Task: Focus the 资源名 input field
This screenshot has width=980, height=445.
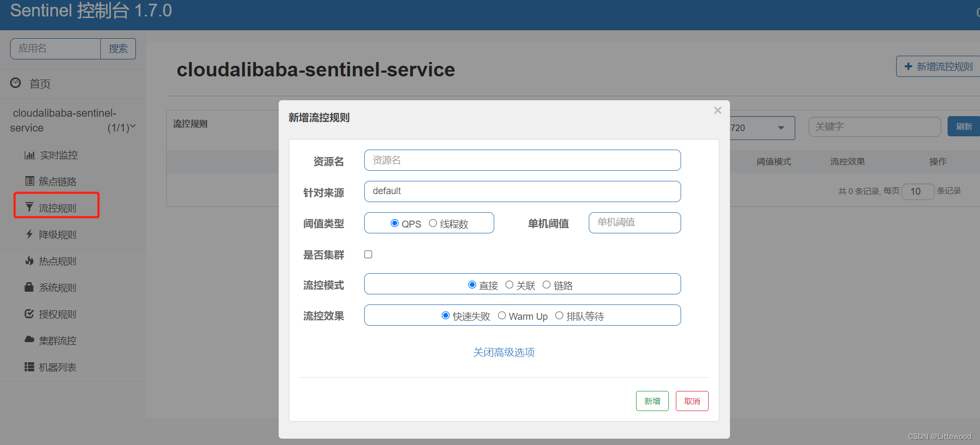Action: pyautogui.click(x=522, y=160)
